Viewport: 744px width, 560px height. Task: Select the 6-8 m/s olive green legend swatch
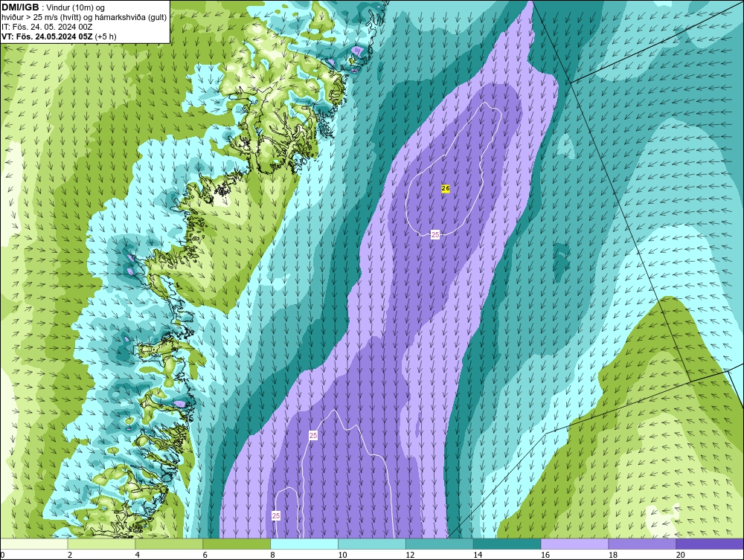click(x=237, y=544)
